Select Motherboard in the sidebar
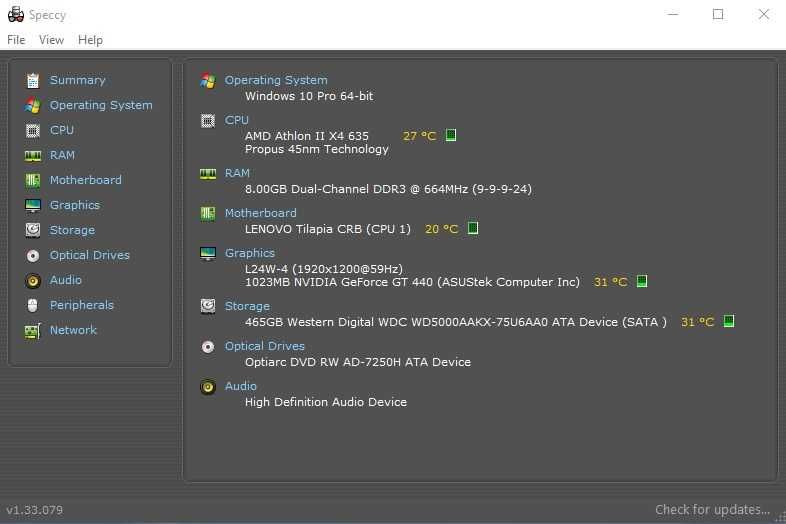 tap(85, 180)
